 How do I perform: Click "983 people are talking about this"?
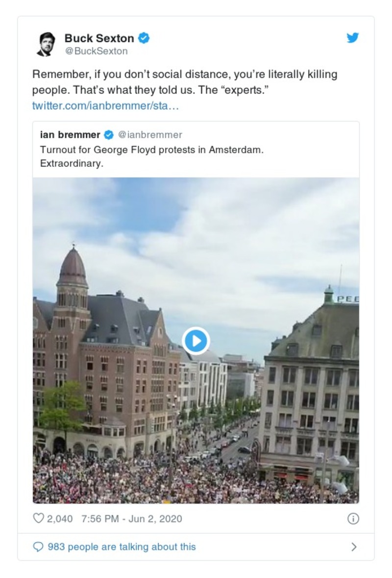point(122,547)
